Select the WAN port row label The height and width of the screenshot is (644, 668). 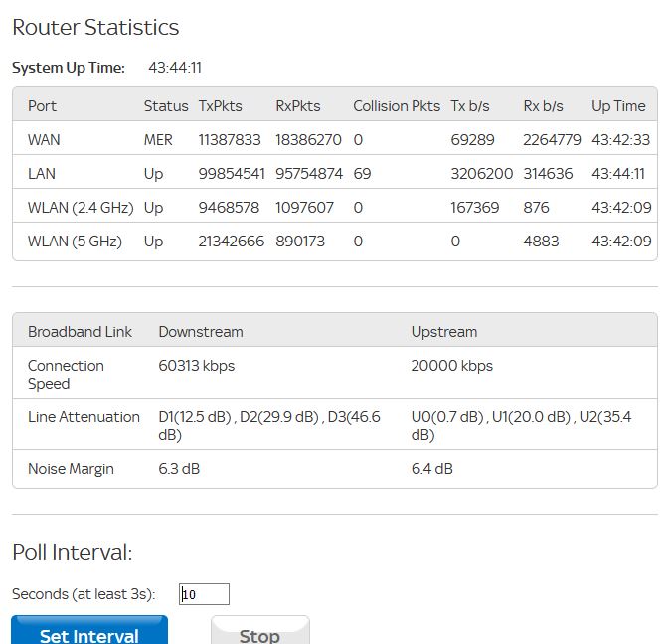point(44,140)
